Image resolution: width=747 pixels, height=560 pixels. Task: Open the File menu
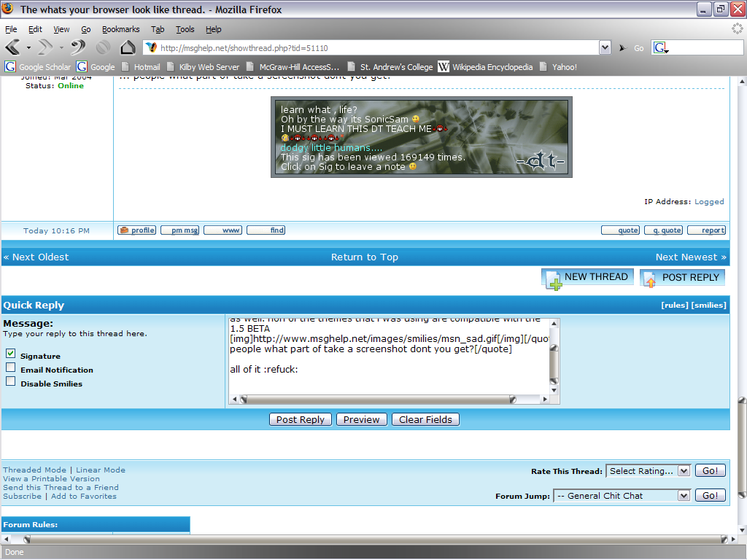tap(11, 29)
